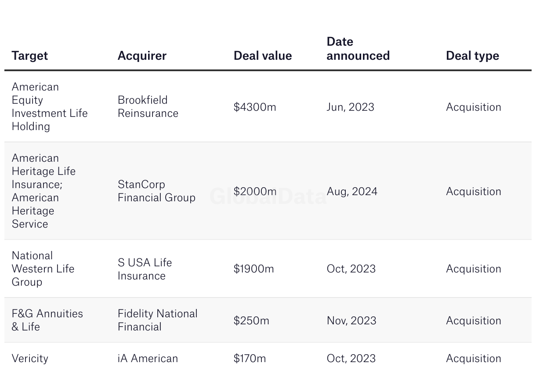536x392 pixels.
Task: Click the Target column header
Action: click(x=30, y=56)
